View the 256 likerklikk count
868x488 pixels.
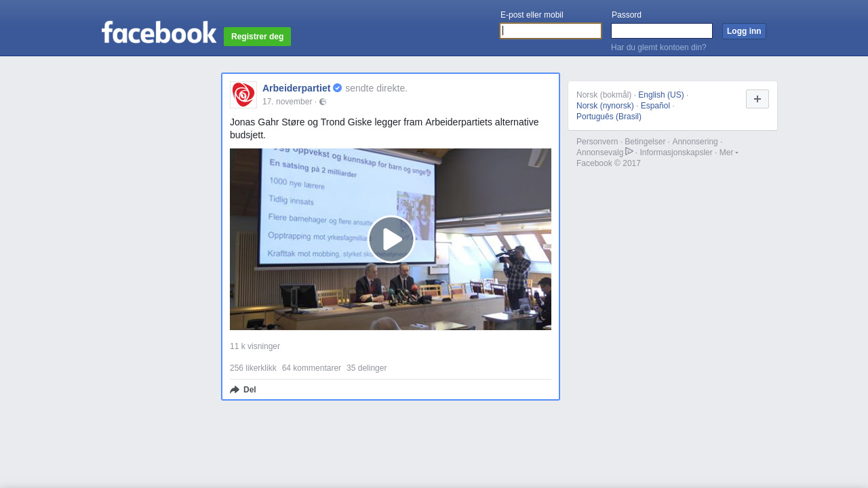pyautogui.click(x=253, y=368)
